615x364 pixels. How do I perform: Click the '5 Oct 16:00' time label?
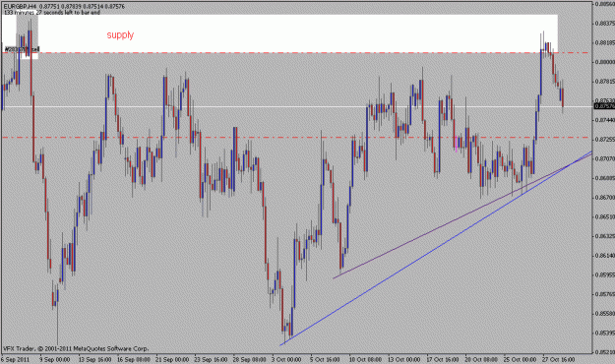(x=325, y=359)
